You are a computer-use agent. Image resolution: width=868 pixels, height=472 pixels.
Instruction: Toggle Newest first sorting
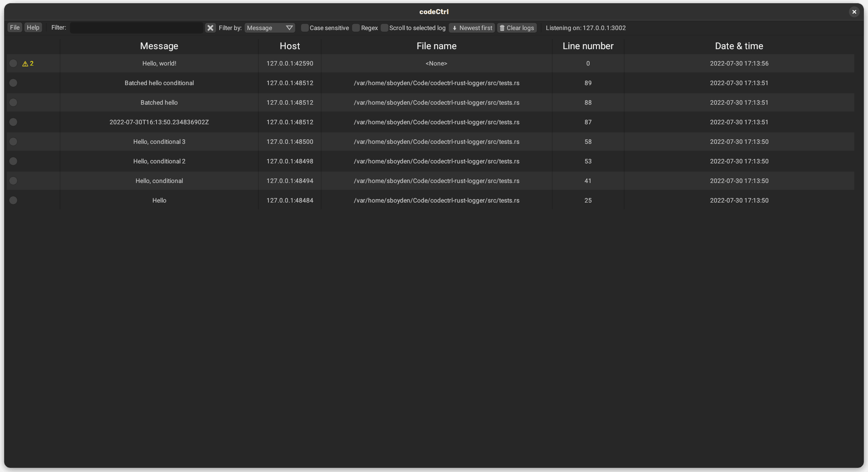pos(472,28)
